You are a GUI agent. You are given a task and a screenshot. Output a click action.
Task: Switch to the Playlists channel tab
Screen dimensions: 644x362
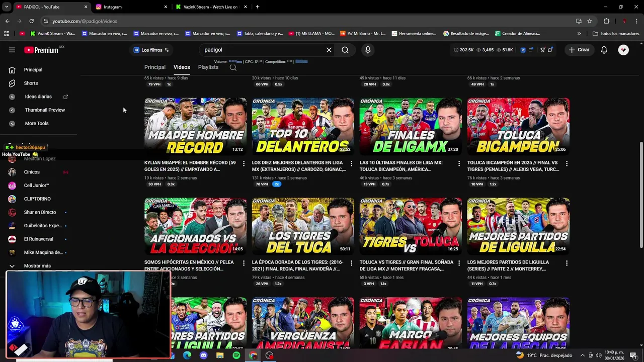click(208, 67)
